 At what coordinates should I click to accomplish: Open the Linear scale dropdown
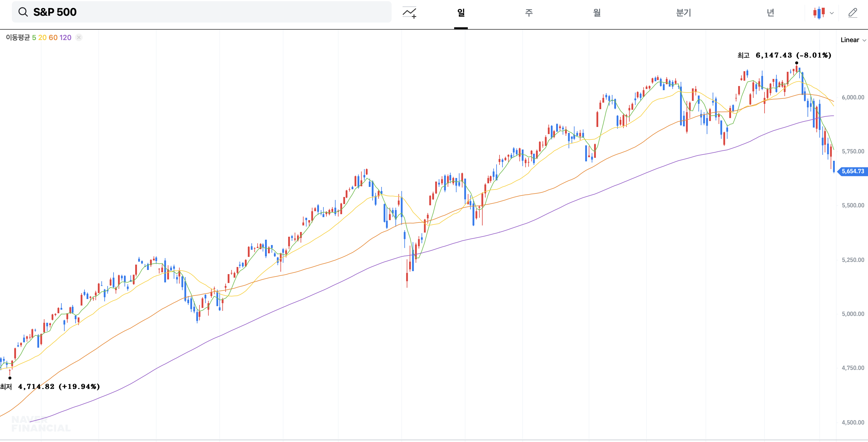tap(853, 40)
